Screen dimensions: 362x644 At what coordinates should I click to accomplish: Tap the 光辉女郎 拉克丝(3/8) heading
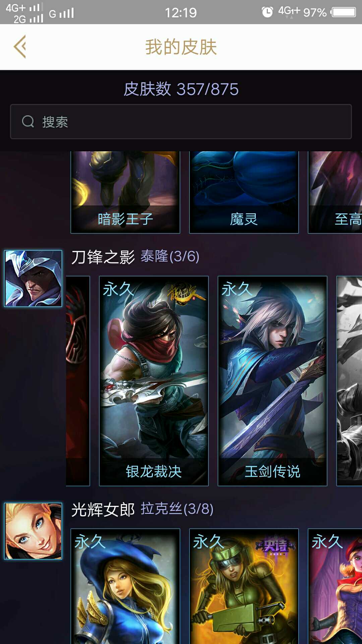click(x=142, y=509)
